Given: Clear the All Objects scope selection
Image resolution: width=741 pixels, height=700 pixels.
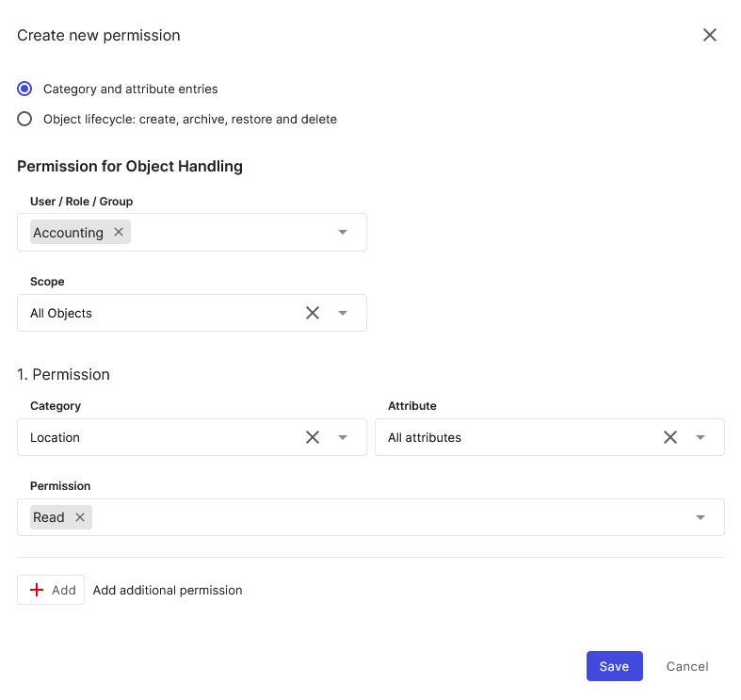Looking at the screenshot, I should [313, 313].
